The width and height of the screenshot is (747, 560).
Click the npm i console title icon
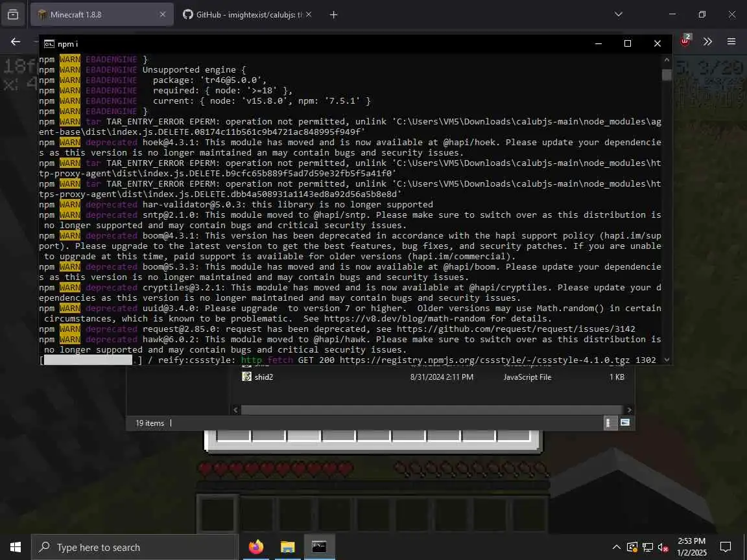click(x=49, y=44)
